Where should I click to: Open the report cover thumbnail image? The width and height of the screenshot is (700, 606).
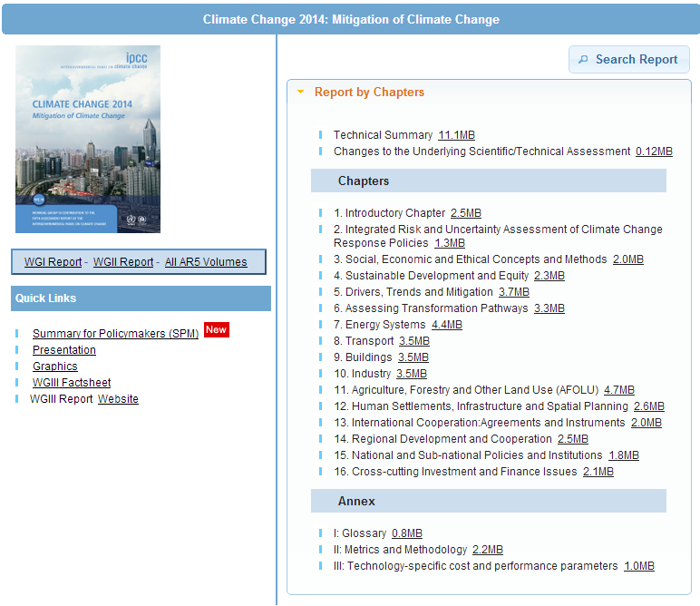(x=88, y=139)
